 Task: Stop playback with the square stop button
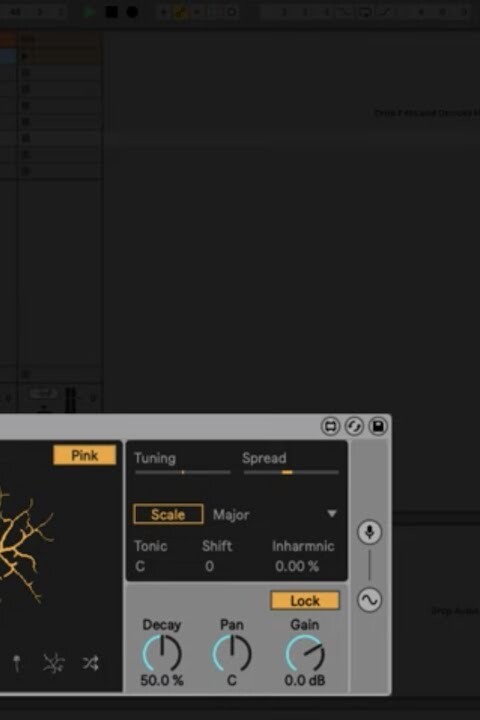pyautogui.click(x=111, y=12)
